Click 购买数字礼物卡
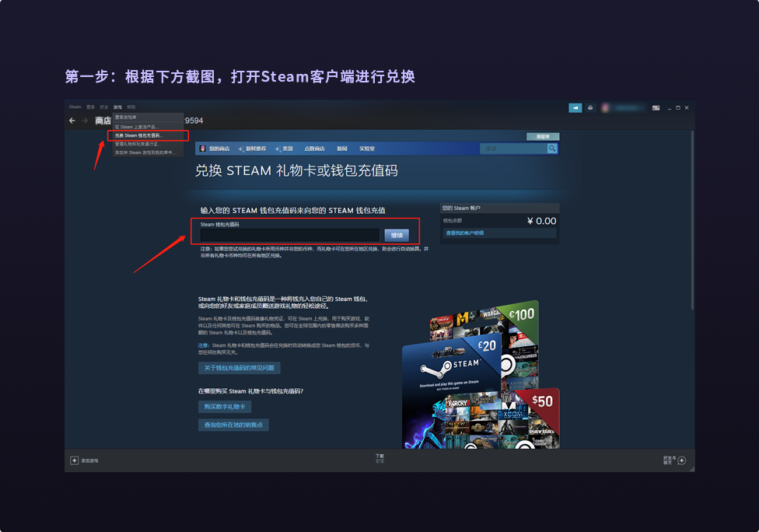Screen dimensions: 759x532 point(224,406)
